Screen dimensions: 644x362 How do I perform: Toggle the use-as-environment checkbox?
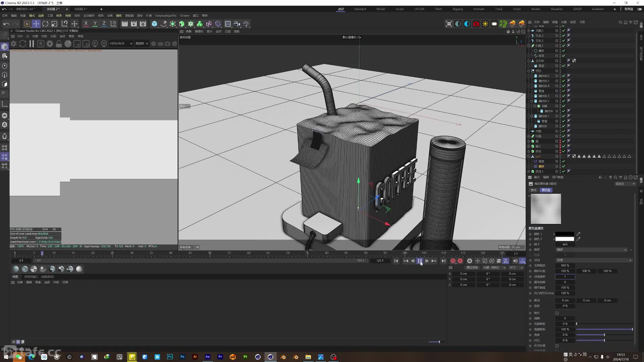point(557,346)
